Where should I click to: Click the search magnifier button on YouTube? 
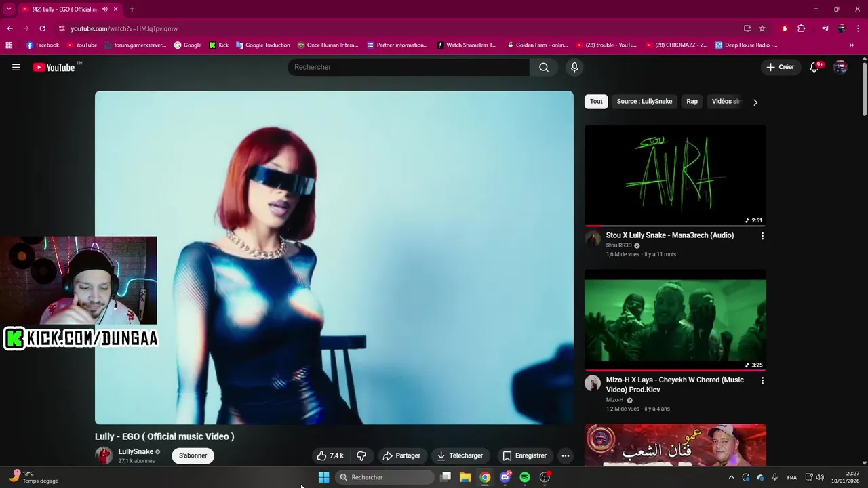point(544,67)
